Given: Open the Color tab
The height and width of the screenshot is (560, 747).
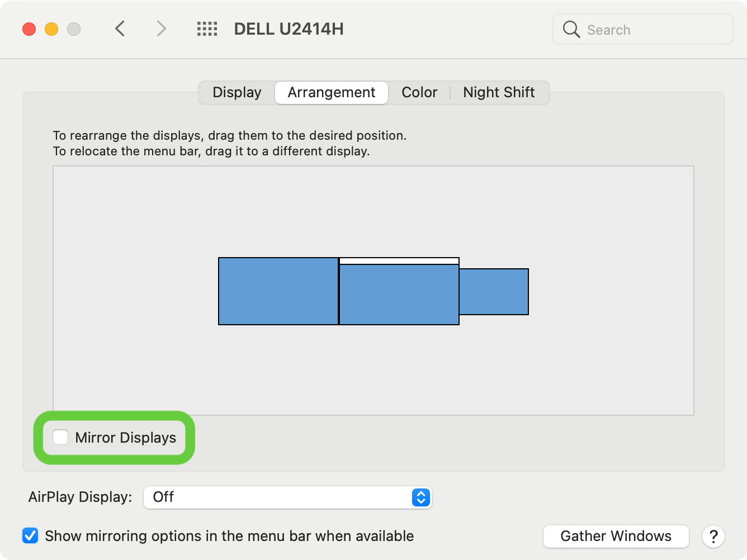Looking at the screenshot, I should pyautogui.click(x=419, y=92).
